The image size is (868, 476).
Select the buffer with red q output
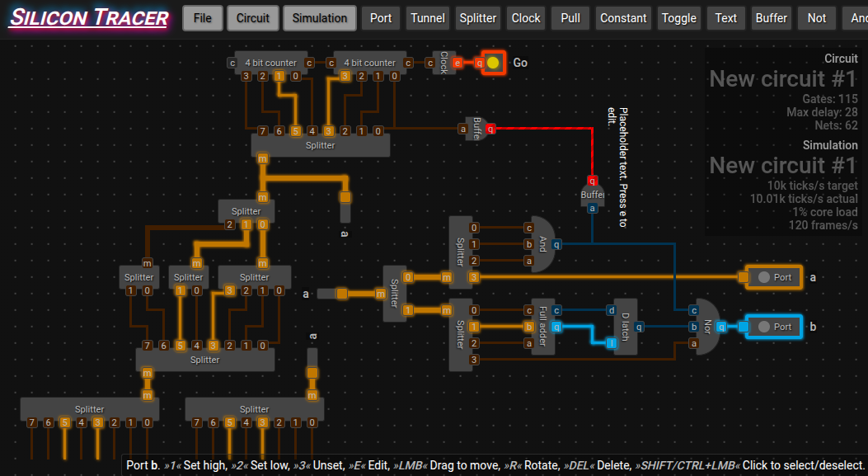(x=477, y=130)
